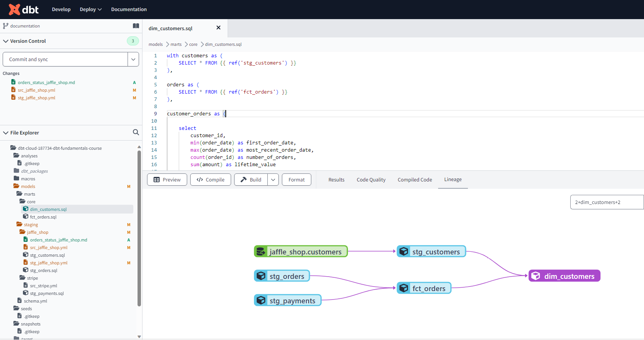This screenshot has width=644, height=340.
Task: Close the dim_customers.sql tab
Action: pos(218,28)
